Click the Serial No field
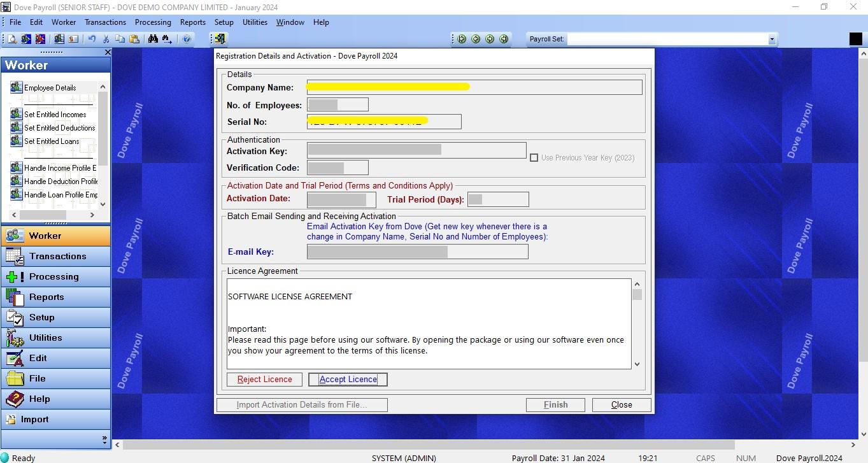868x463 pixels. [384, 122]
